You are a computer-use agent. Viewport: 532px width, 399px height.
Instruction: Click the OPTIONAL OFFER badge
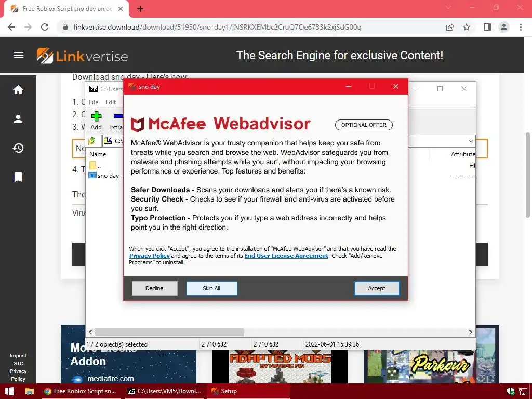coord(364,125)
